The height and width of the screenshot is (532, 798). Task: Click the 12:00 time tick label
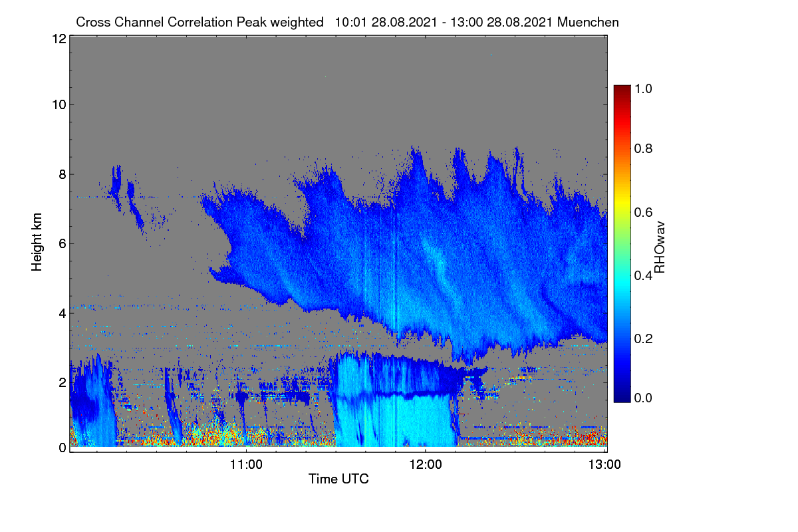(x=426, y=465)
